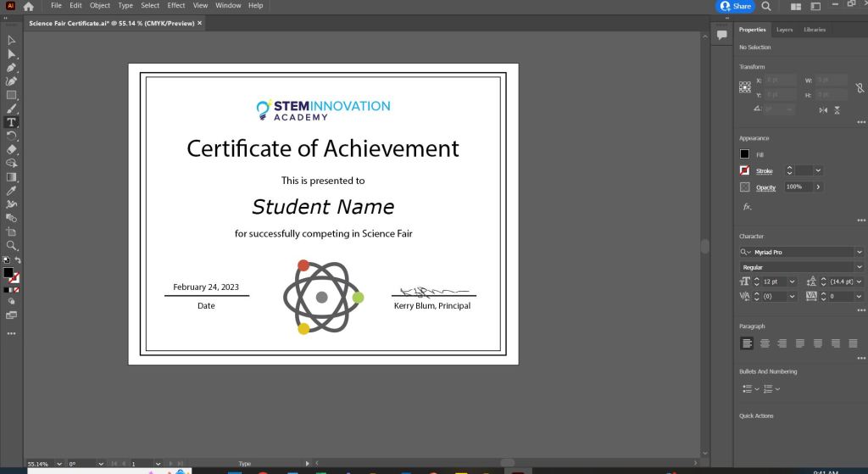Click the Share button
The image size is (868, 474).
click(736, 6)
